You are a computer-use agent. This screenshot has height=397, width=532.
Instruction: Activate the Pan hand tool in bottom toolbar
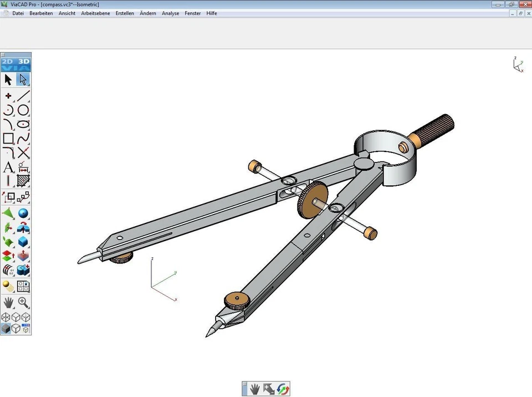pos(254,389)
